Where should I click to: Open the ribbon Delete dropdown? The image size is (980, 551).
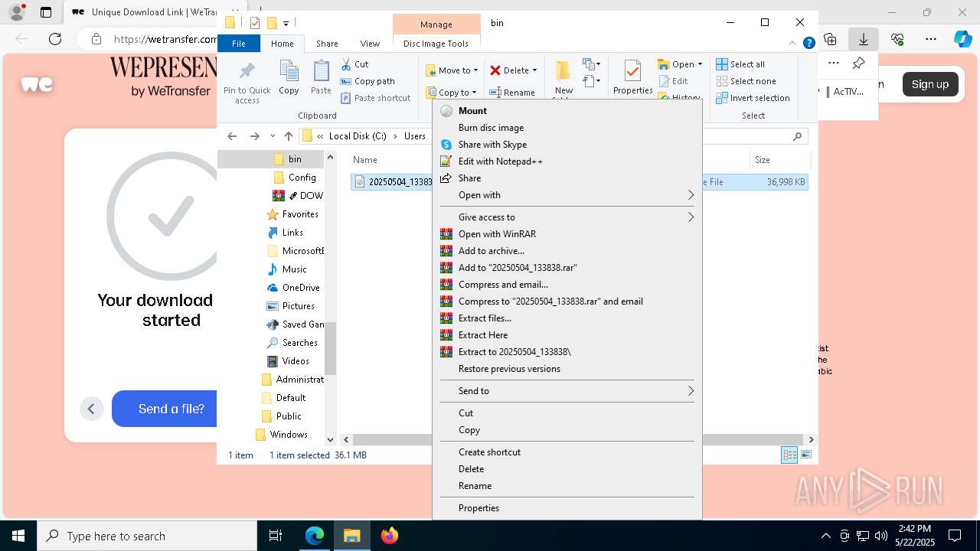tap(513, 70)
